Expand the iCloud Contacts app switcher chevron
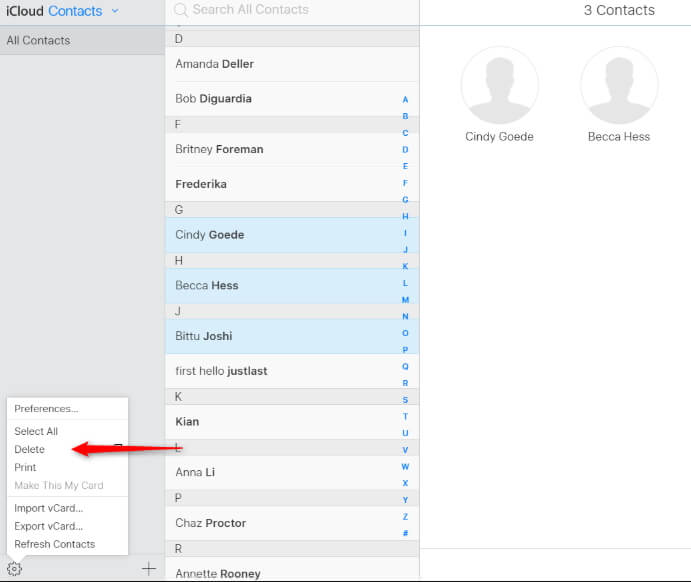This screenshot has width=691, height=582. (x=115, y=11)
